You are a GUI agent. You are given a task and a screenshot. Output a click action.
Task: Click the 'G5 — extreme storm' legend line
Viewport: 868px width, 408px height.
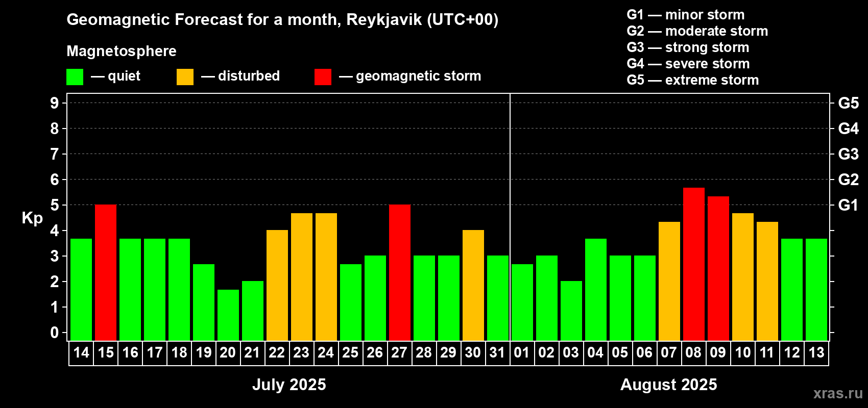pyautogui.click(x=693, y=80)
